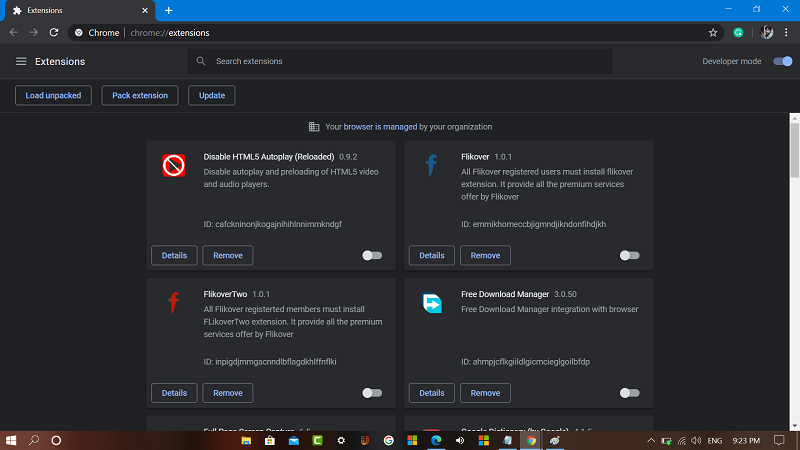The width and height of the screenshot is (800, 450).
Task: Click the 9:23 PM clock
Action: pos(746,440)
